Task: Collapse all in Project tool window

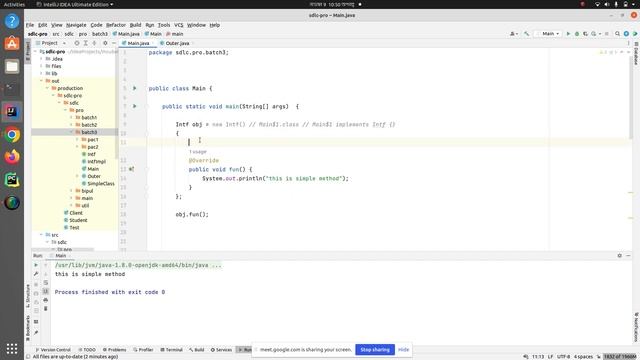Action: coord(94,43)
